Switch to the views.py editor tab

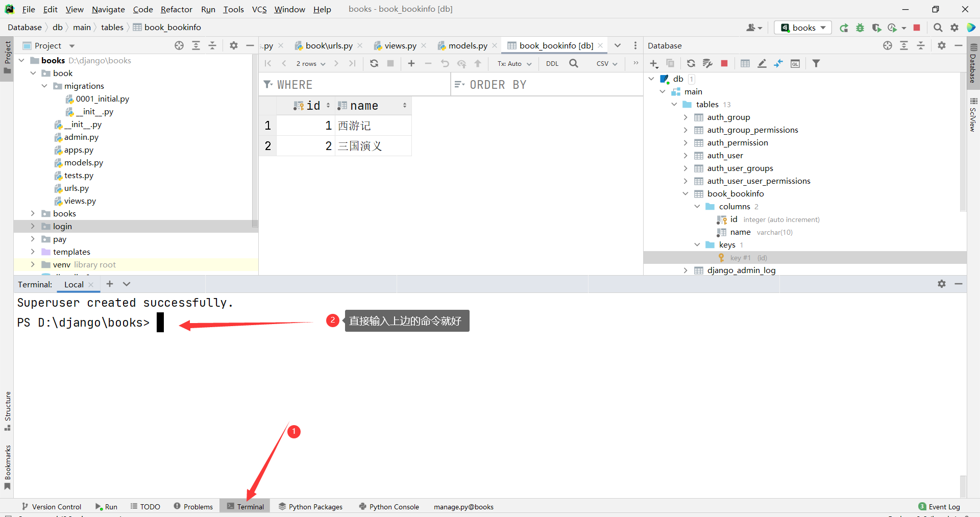click(x=400, y=45)
